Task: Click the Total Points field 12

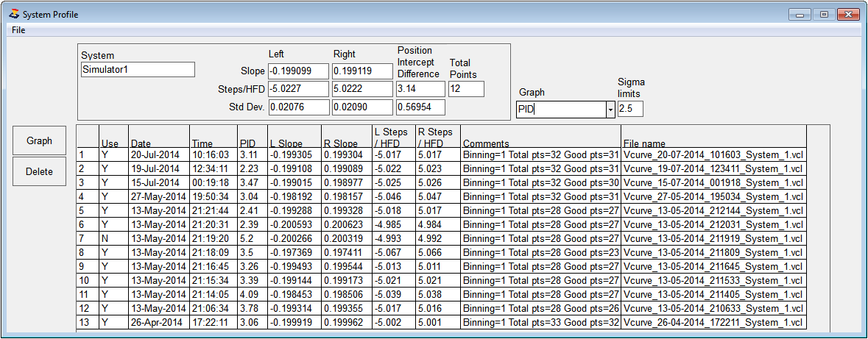Action: [x=467, y=89]
